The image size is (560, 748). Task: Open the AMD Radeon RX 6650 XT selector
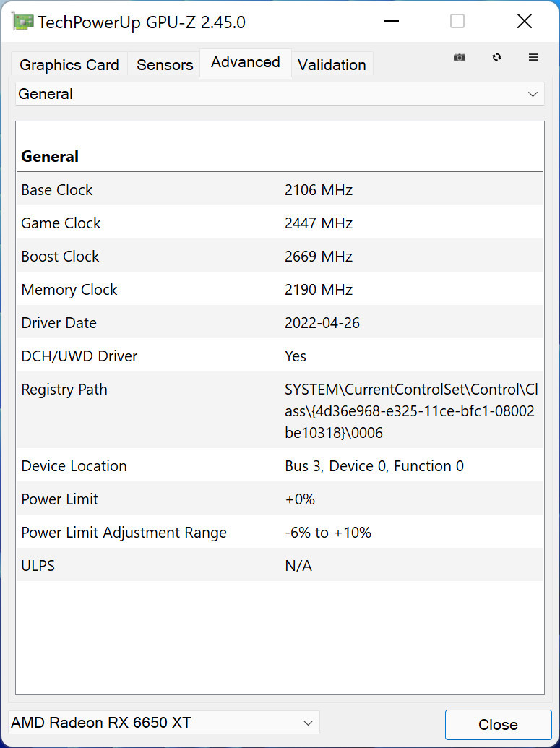(163, 723)
